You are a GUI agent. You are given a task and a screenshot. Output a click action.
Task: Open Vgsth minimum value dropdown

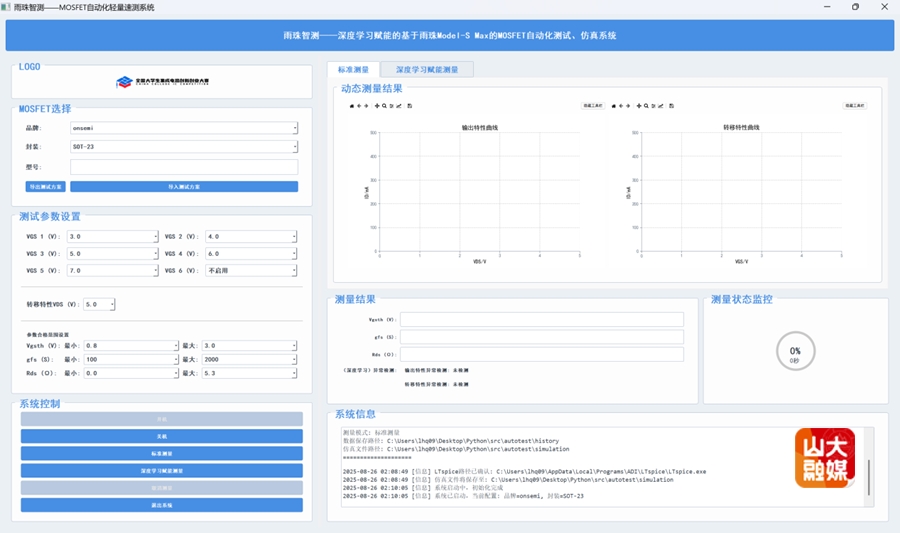pos(131,345)
